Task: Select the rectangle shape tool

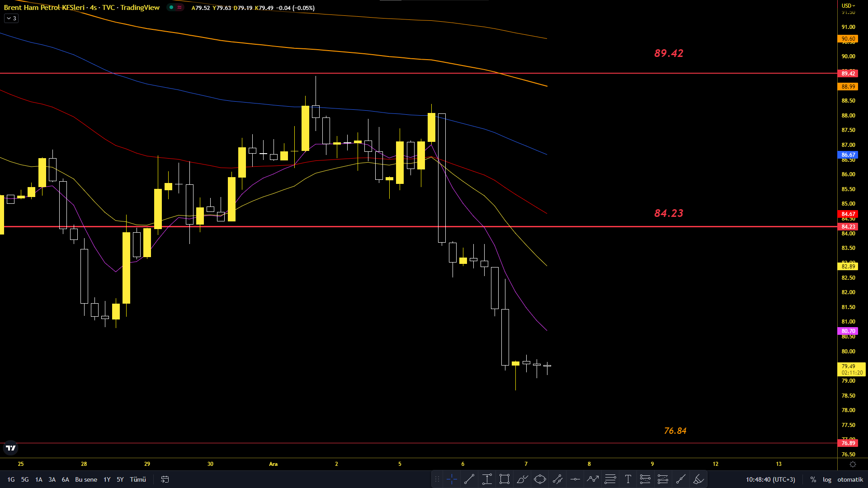Action: pyautogui.click(x=505, y=479)
